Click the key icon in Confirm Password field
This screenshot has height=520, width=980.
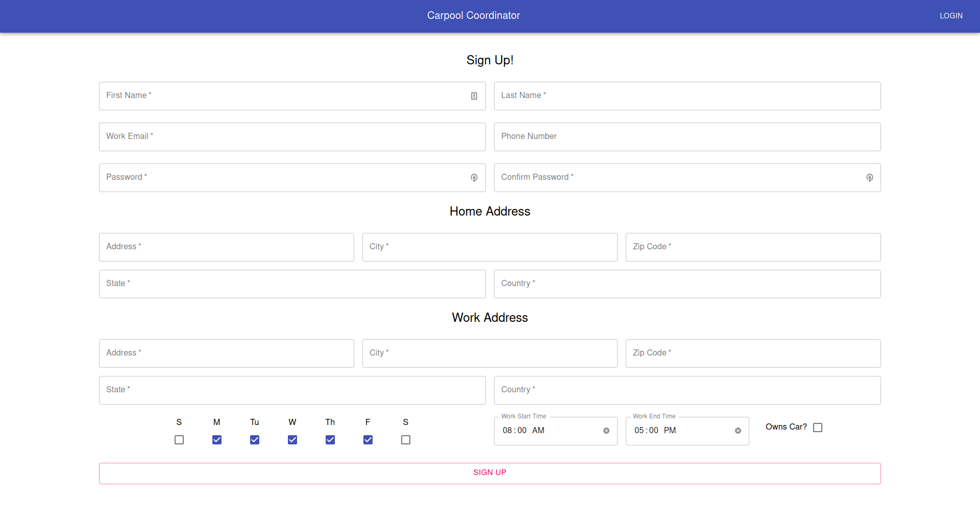[x=870, y=178]
